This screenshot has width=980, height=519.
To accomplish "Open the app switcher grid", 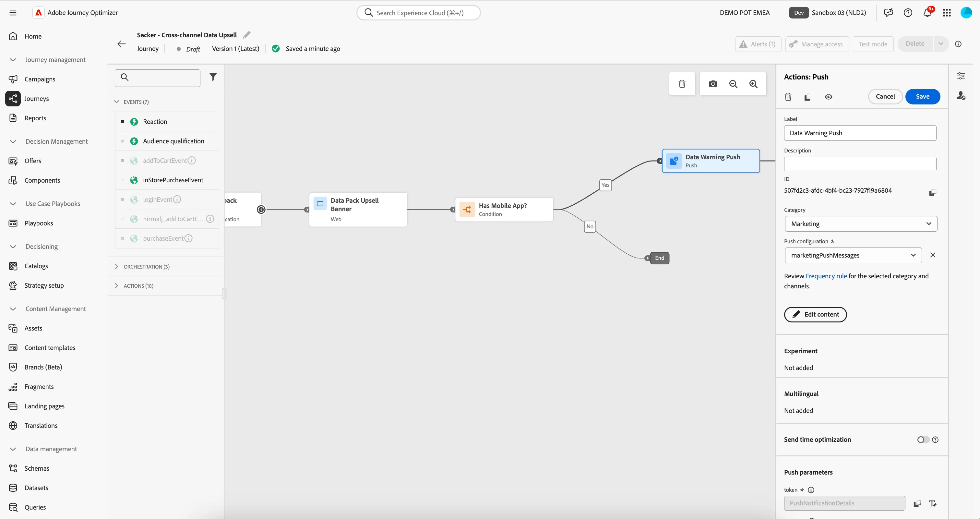I will click(947, 13).
